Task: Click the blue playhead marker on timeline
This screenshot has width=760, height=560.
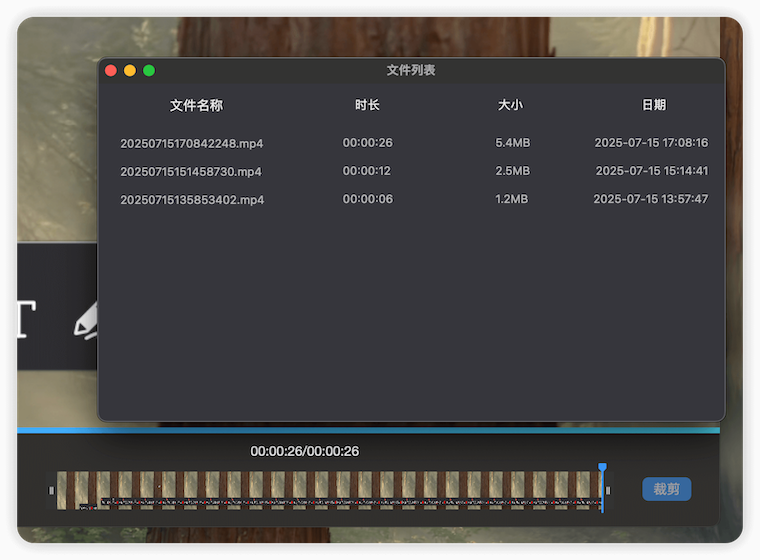Action: [x=602, y=468]
